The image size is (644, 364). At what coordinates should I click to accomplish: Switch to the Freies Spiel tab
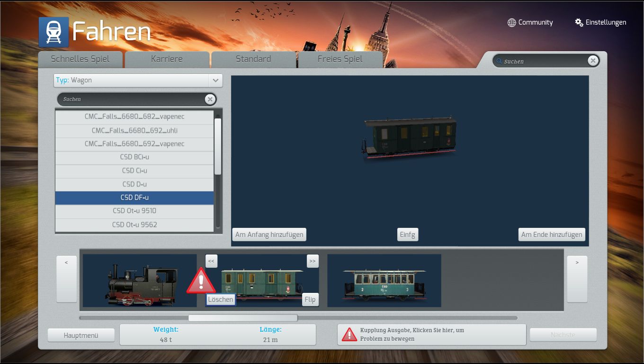pyautogui.click(x=340, y=59)
